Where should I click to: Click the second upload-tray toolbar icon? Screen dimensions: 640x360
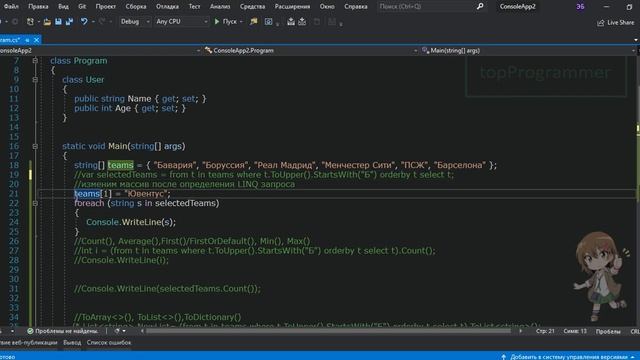302,22
